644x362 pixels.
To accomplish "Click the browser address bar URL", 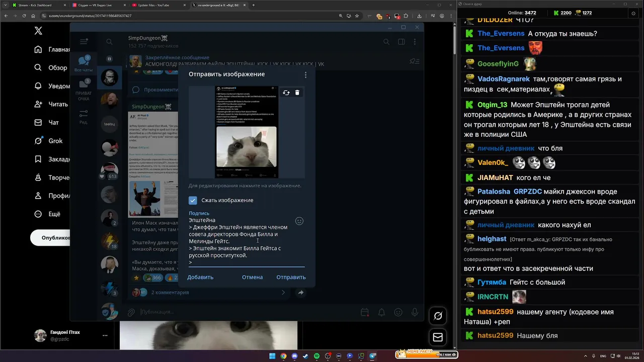I will click(90, 16).
